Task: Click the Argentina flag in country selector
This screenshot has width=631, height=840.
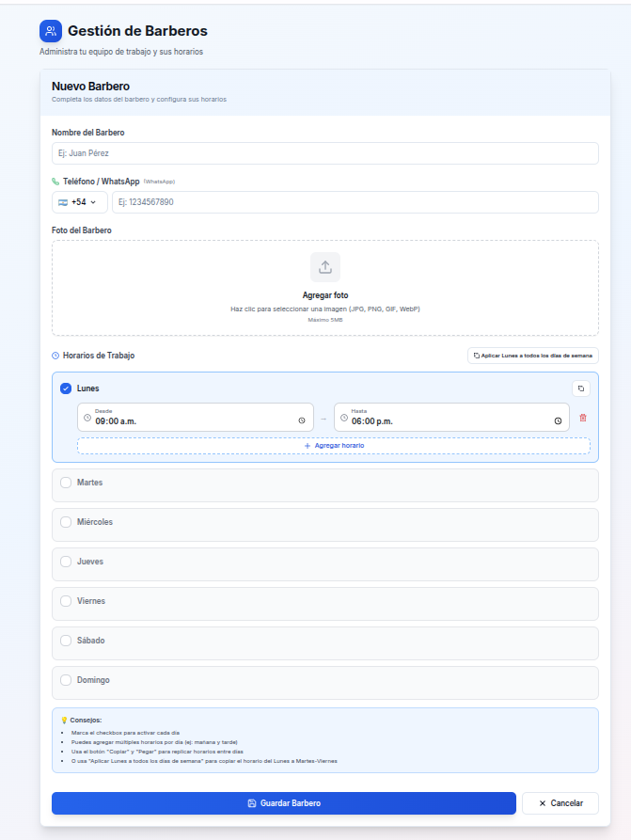Action: [x=63, y=202]
